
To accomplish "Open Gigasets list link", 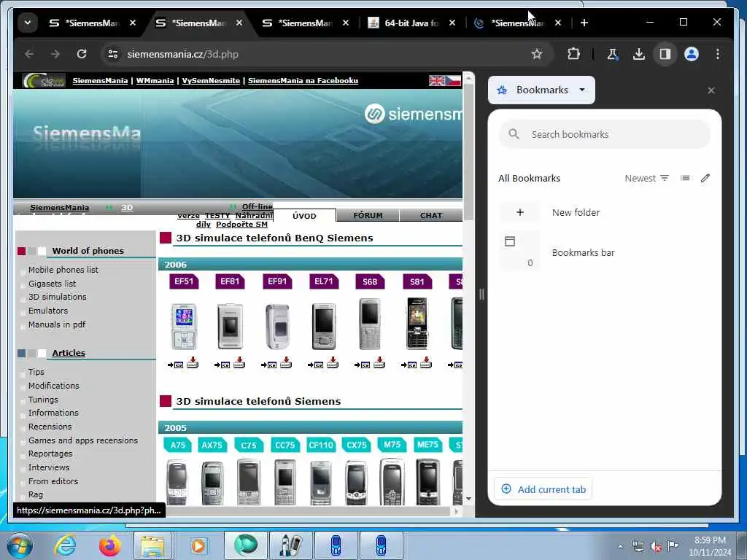I will [x=52, y=284].
